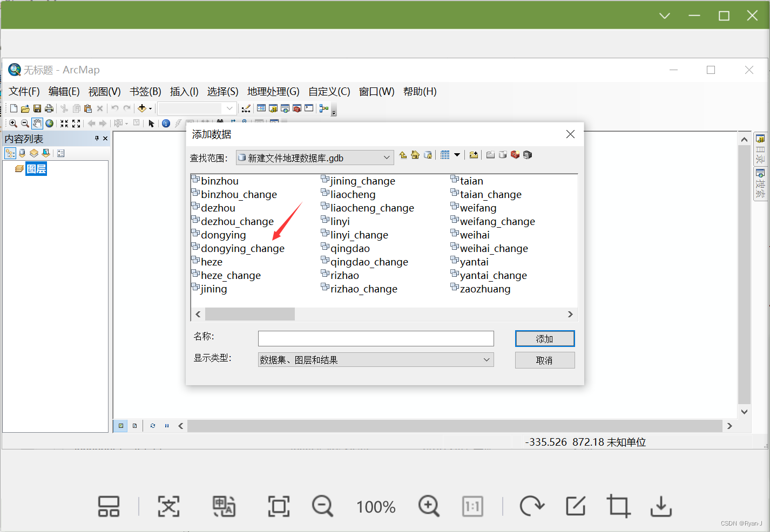Go up one level in Add Data dialog

[403, 155]
